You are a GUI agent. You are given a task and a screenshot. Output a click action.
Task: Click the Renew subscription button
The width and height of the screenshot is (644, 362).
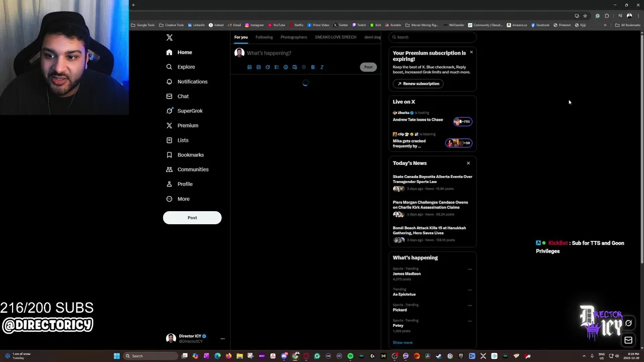point(418,83)
